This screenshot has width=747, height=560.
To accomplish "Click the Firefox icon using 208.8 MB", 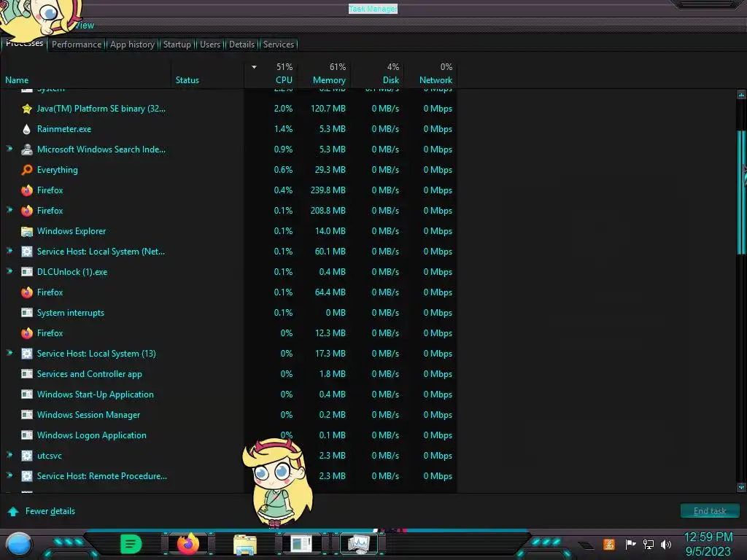I will [27, 211].
